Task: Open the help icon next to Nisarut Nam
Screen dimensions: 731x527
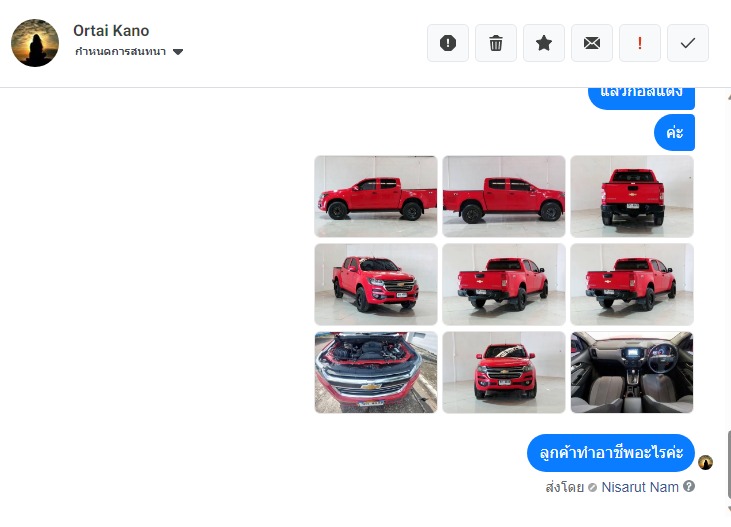Action: click(689, 486)
